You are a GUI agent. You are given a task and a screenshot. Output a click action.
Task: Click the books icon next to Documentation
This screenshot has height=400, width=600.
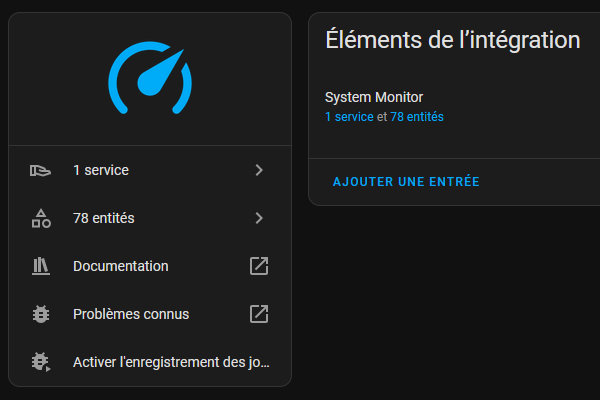pyautogui.click(x=41, y=266)
